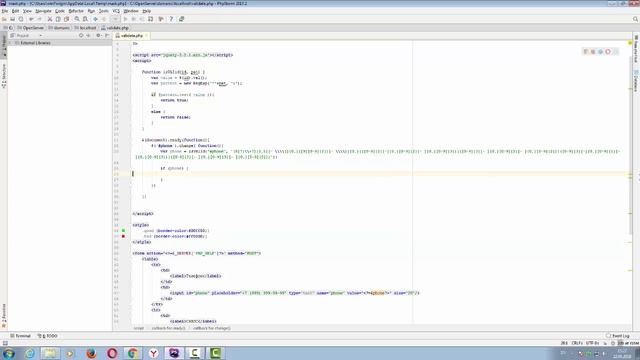Viewport: 640px width, 360px height.
Task: Select validate.php in the navigation bar
Action: (116, 28)
